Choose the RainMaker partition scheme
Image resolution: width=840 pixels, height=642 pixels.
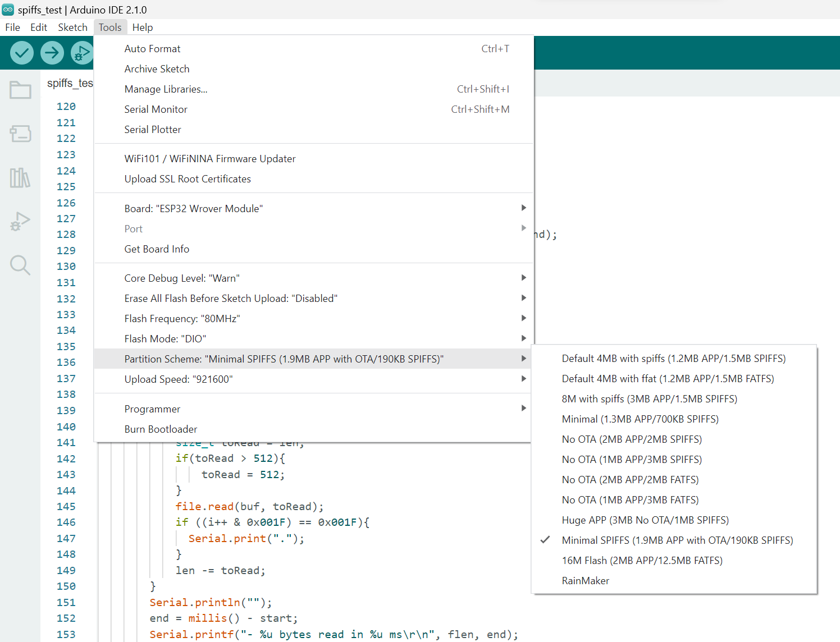point(674,581)
